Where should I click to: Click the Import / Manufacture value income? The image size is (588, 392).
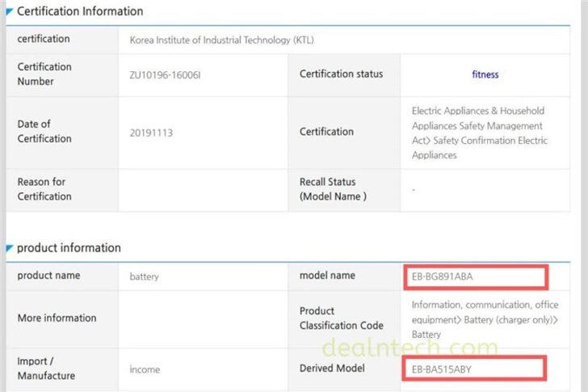(145, 369)
